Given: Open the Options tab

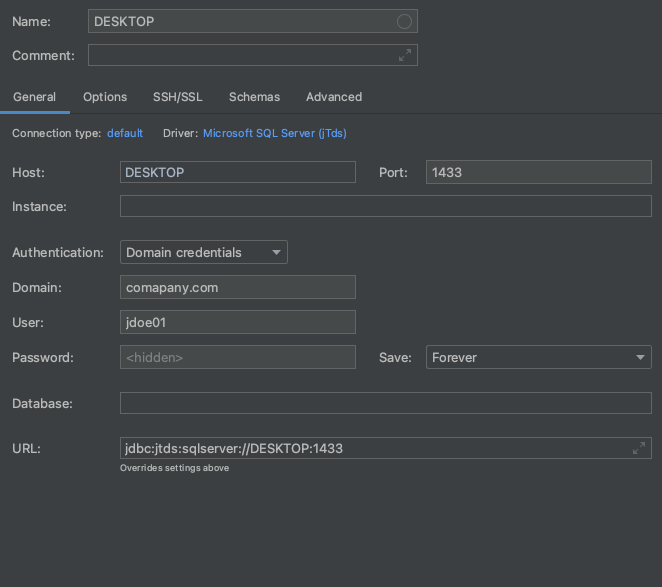Looking at the screenshot, I should coord(105,97).
